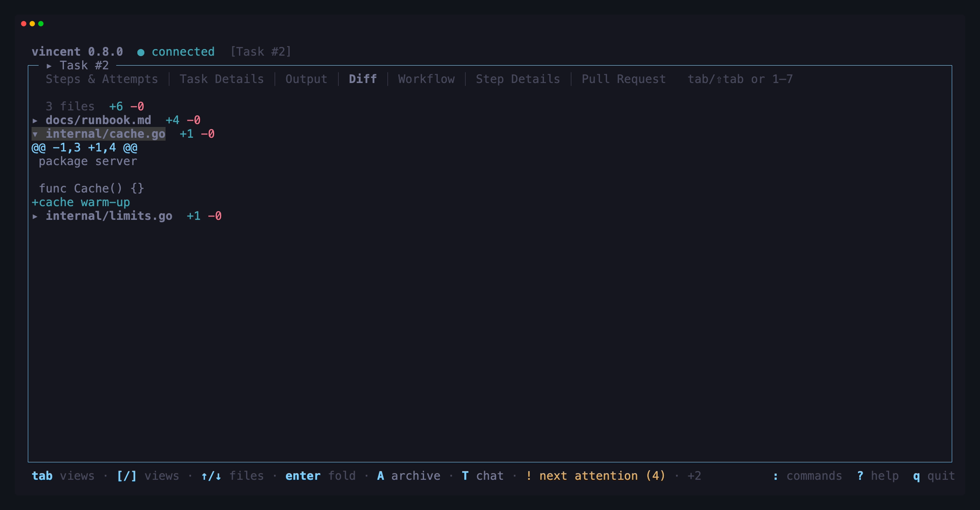Click the connected status indicator dot
Image resolution: width=980 pixels, height=510 pixels.
[x=141, y=52]
